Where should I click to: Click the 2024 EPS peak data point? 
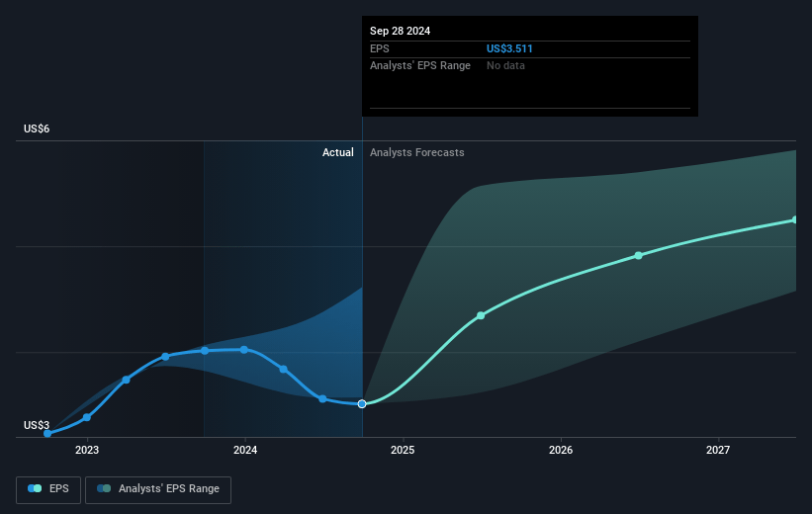(244, 350)
